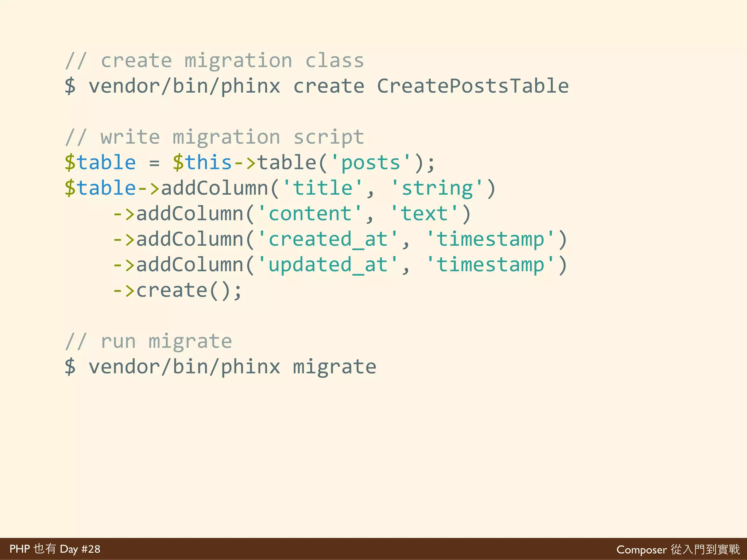The image size is (747, 560).
Task: Click footer text 'Composer 從入門到實戰'
Action: [678, 549]
